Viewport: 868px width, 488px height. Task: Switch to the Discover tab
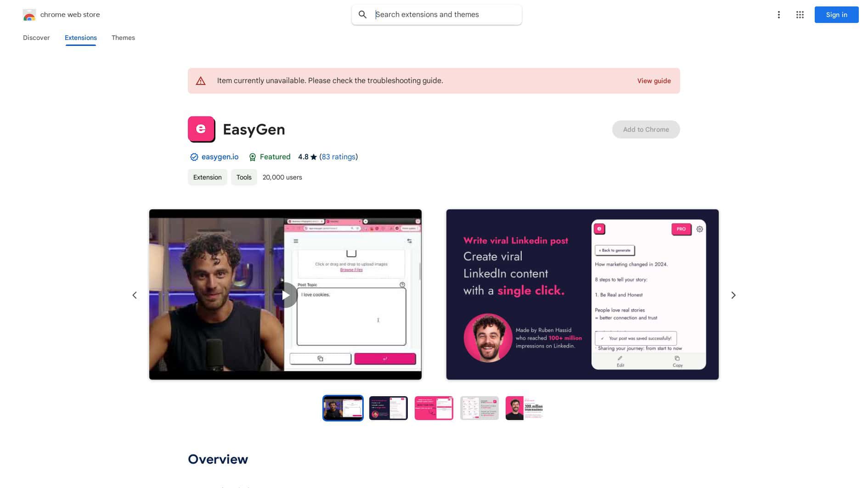click(x=36, y=38)
